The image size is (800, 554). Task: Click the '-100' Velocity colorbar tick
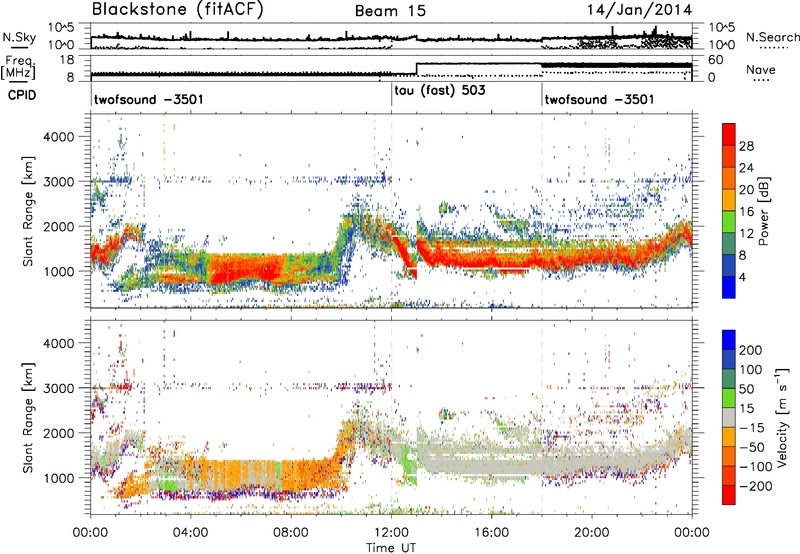point(756,467)
